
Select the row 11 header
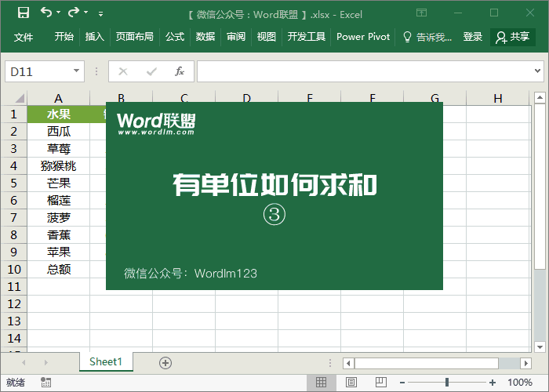[x=13, y=287]
